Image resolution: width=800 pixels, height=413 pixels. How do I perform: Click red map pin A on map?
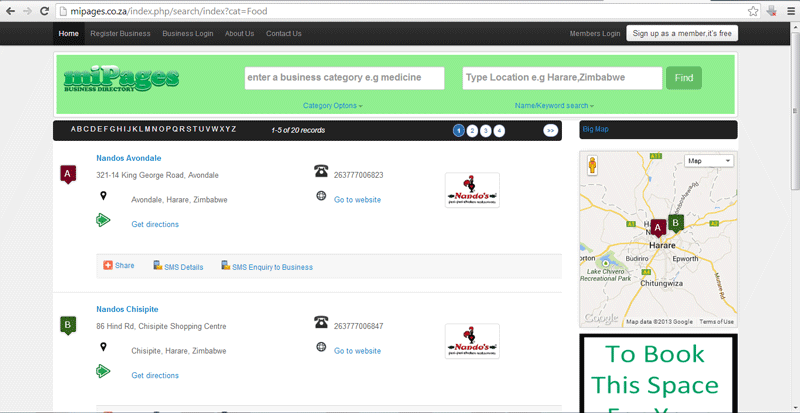[658, 228]
